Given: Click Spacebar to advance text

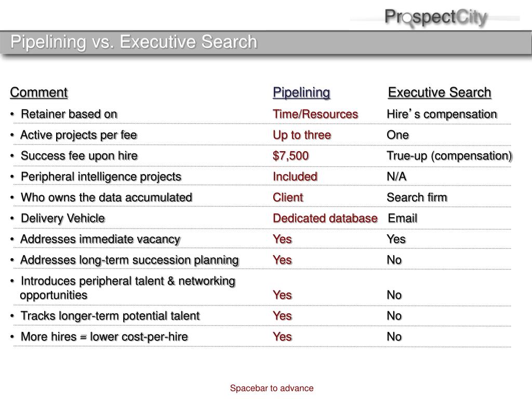Looking at the screenshot, I should pos(272,388).
